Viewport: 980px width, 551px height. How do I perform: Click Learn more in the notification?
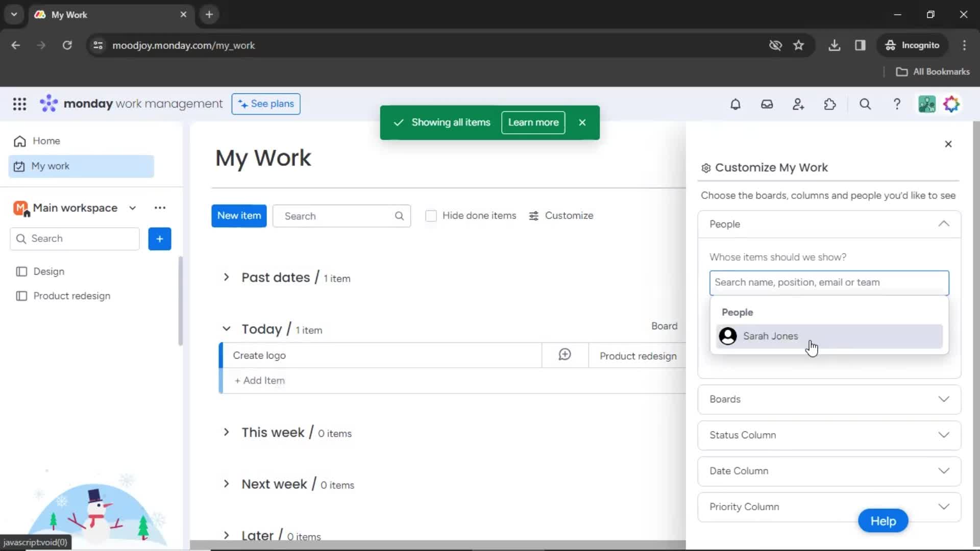coord(533,122)
